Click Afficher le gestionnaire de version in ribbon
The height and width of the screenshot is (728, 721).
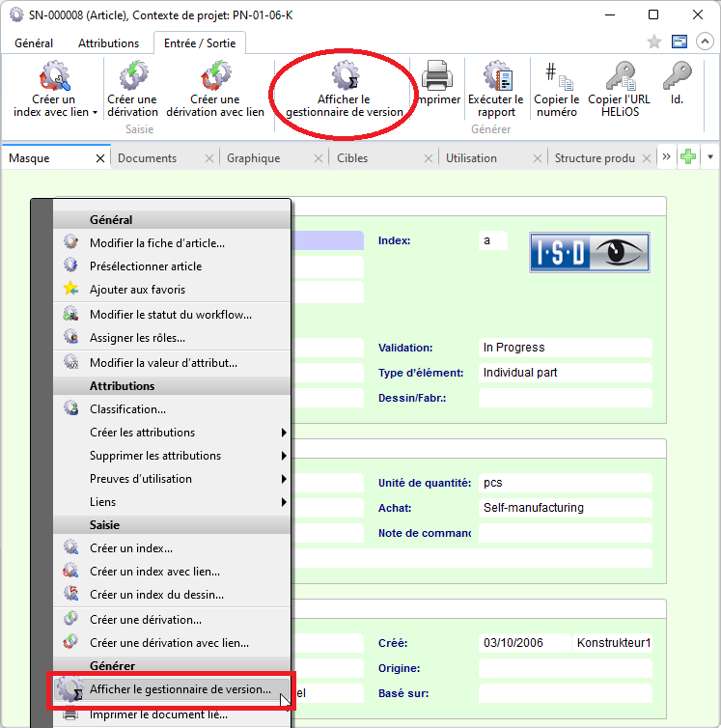(x=345, y=89)
